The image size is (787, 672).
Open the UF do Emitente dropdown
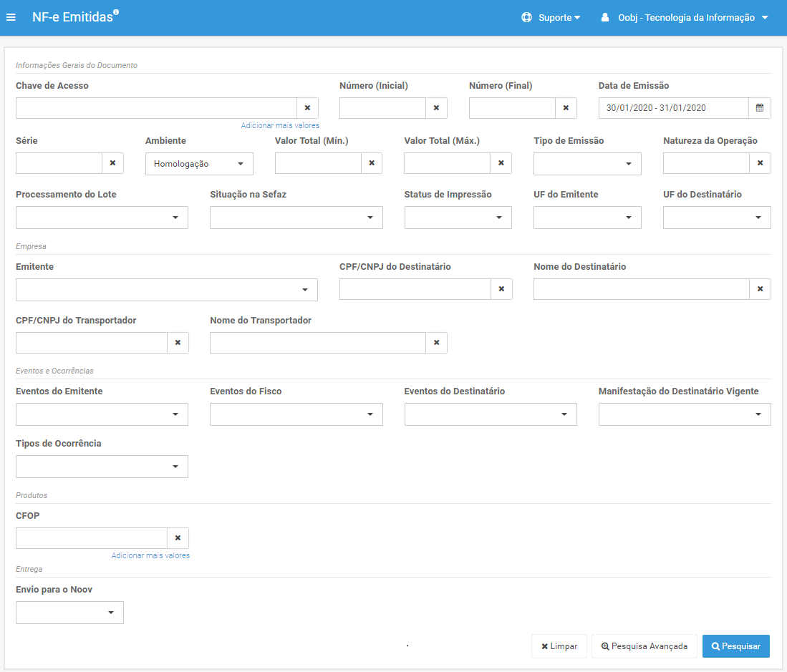click(587, 218)
